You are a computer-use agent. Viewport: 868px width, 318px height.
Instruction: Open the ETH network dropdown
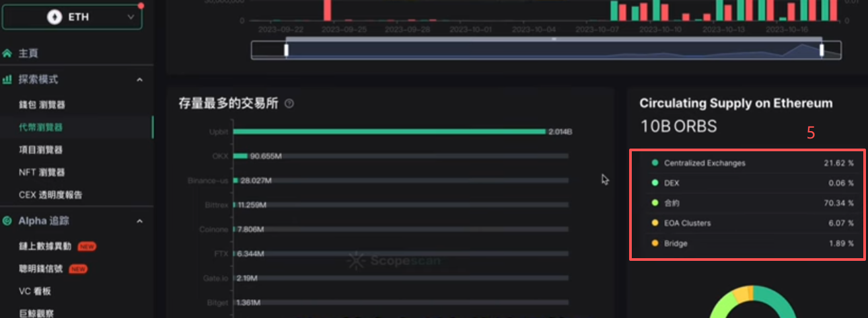coord(72,17)
